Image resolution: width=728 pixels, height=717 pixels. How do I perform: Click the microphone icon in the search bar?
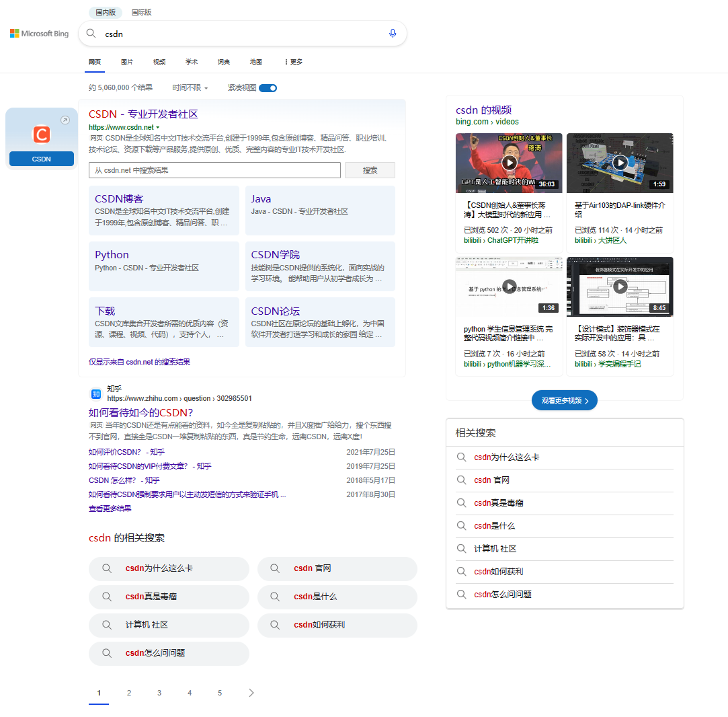click(x=392, y=33)
